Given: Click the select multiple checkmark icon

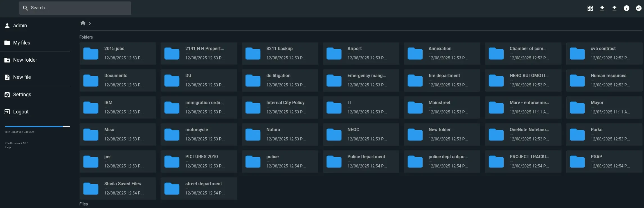Looking at the screenshot, I should pyautogui.click(x=639, y=8).
